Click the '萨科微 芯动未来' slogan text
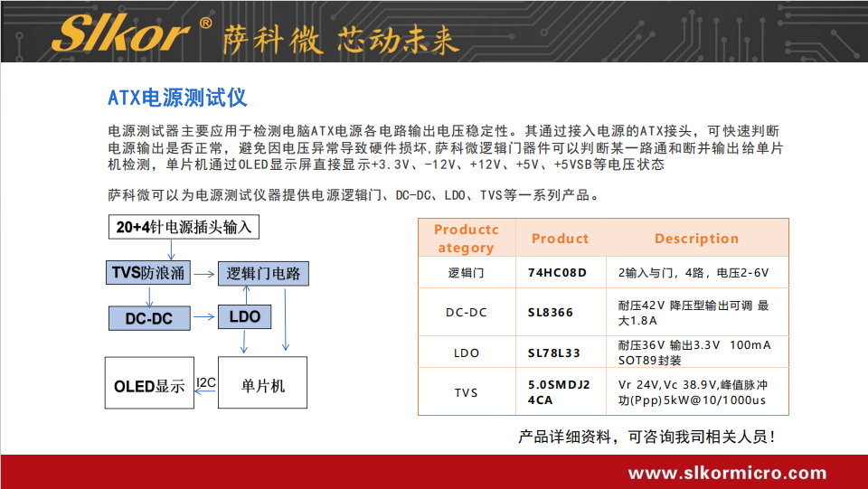This screenshot has width=868, height=489. coord(341,40)
